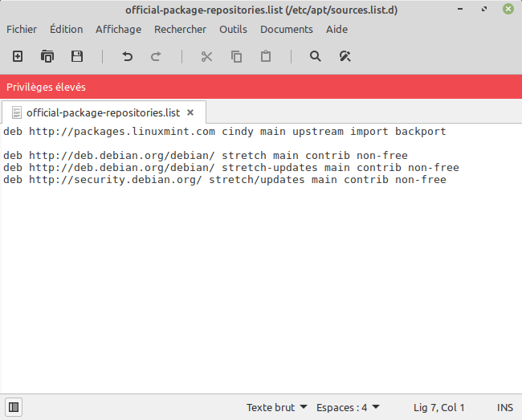Paste from clipboard icon

point(265,56)
